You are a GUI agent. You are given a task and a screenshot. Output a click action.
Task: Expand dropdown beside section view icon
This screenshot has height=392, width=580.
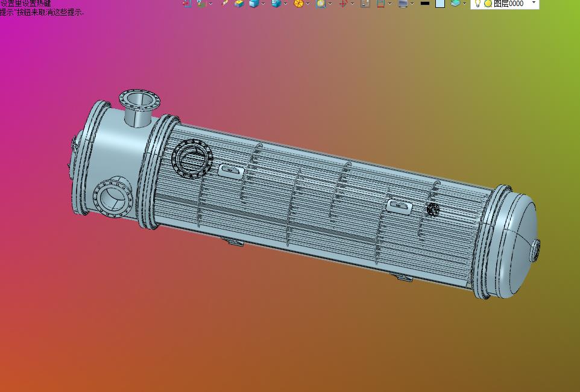tap(390, 4)
